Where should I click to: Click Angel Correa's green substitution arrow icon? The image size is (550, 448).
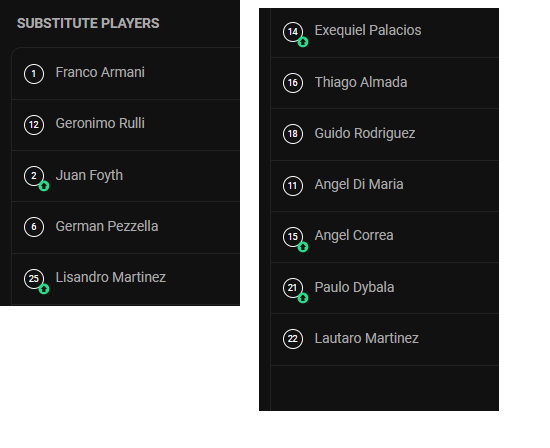pyautogui.click(x=303, y=247)
